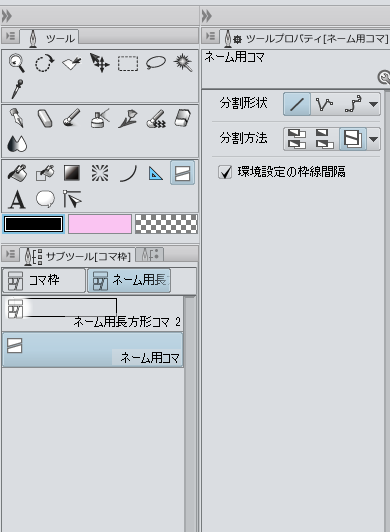
Task: Select the bucket-with-square tool beside the Fill tool
Action: pos(44,173)
